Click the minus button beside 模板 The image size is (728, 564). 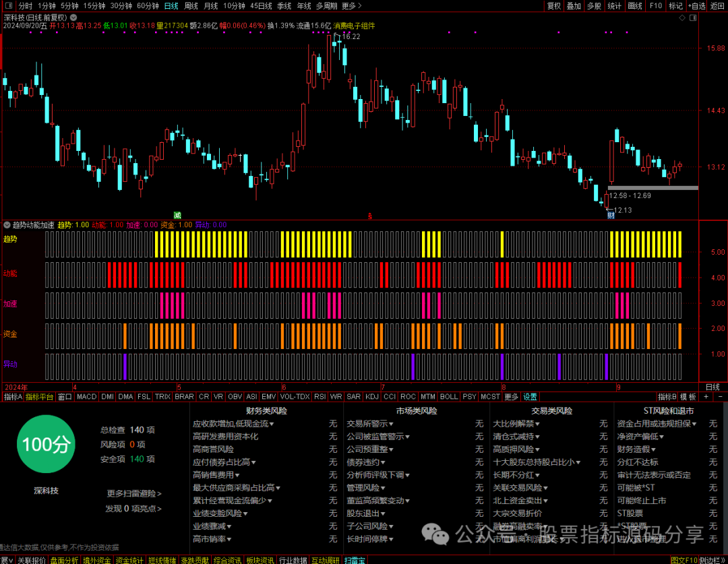click(x=720, y=397)
